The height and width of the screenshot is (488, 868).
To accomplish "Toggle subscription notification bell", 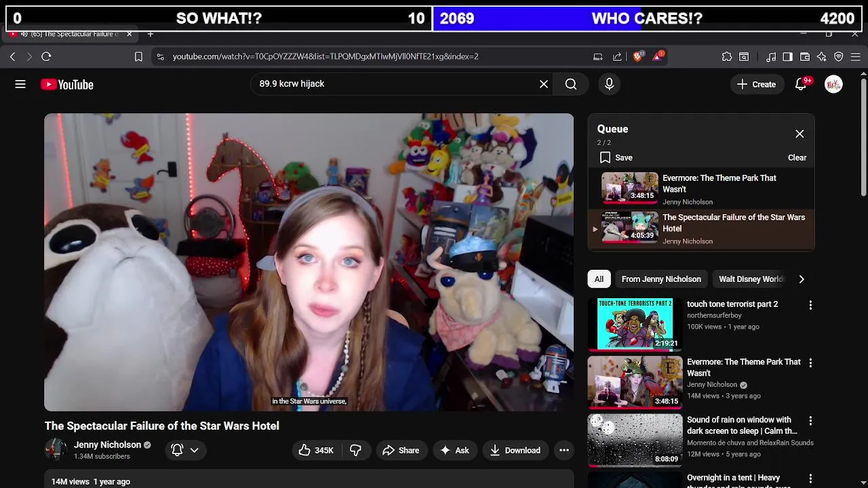I will (x=177, y=450).
